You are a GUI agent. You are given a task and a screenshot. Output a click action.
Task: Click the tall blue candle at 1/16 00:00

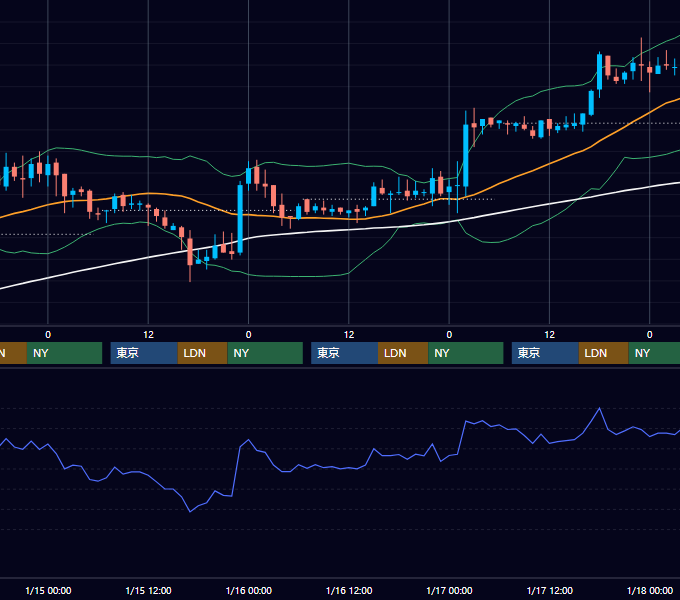point(240,219)
